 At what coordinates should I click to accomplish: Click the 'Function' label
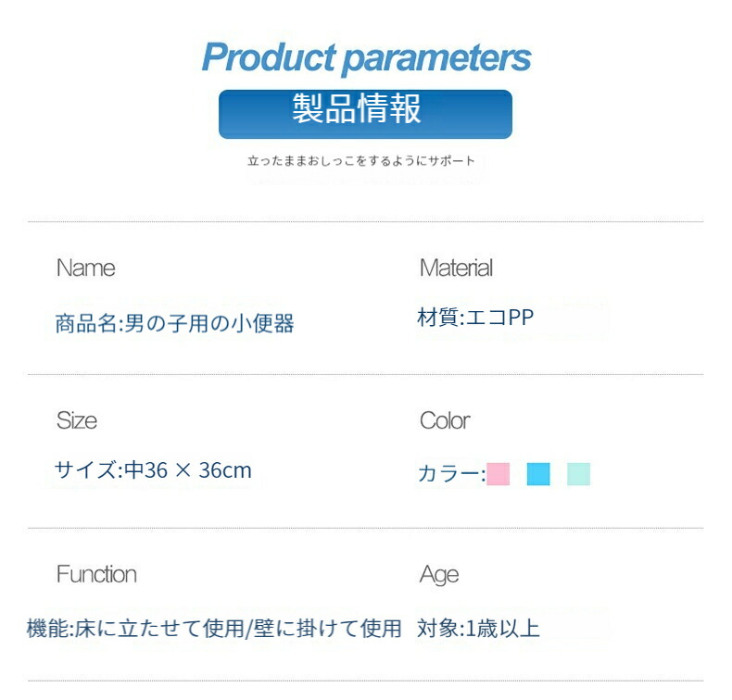pos(96,574)
